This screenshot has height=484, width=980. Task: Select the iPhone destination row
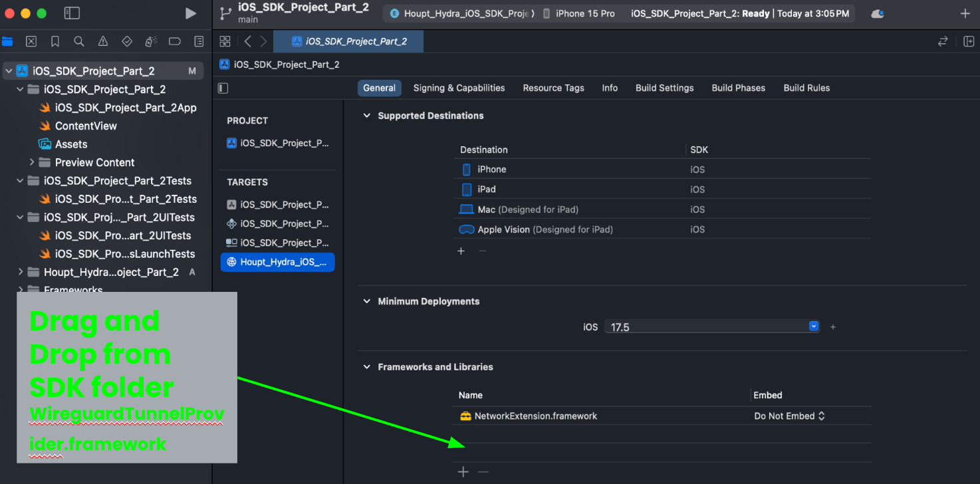[662, 170]
